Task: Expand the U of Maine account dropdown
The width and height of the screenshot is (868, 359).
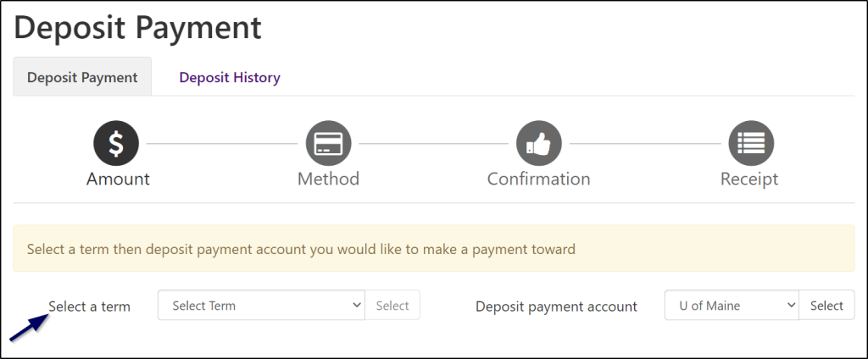Action: [732, 306]
